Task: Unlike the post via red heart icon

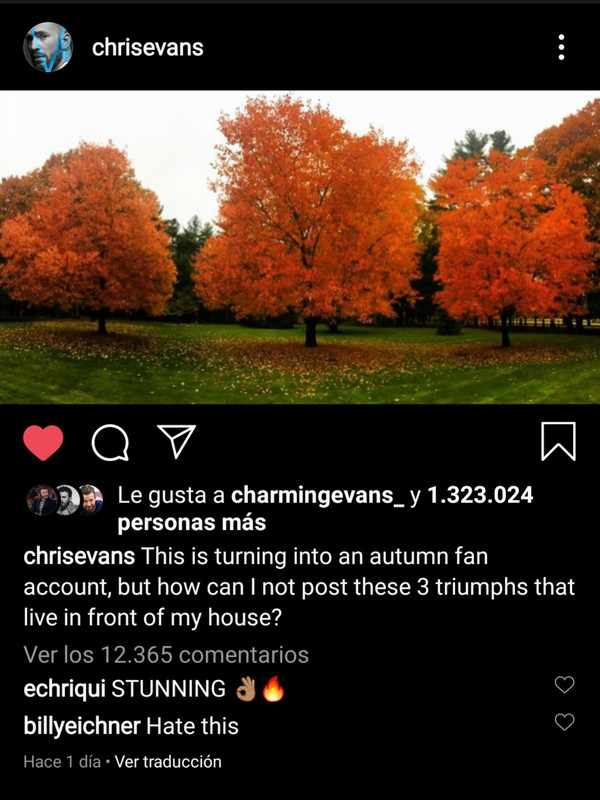Action: click(43, 442)
